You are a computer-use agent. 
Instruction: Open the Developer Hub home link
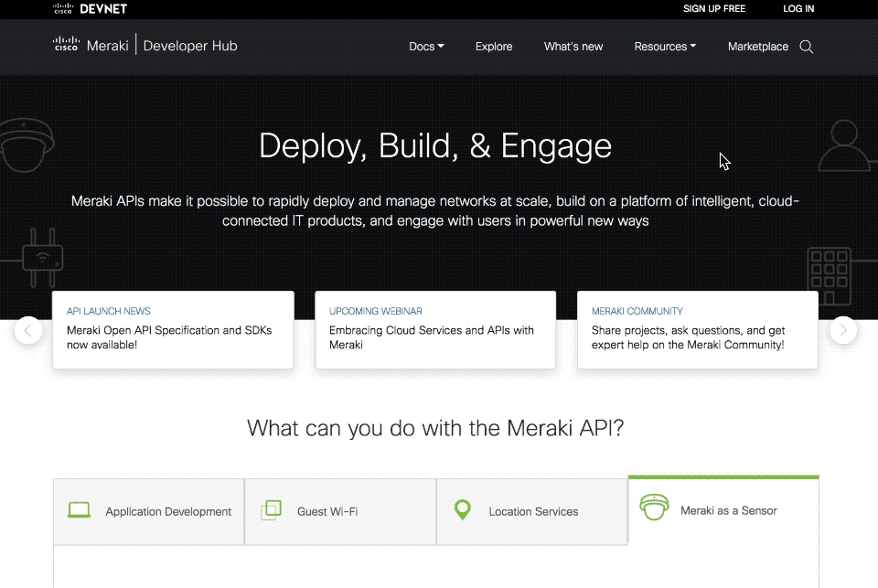(x=190, y=46)
